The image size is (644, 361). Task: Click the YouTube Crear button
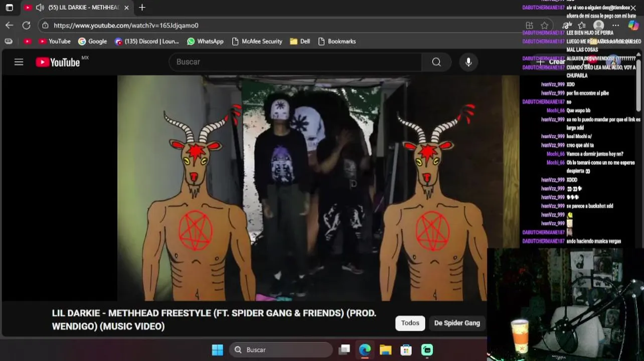(x=551, y=62)
